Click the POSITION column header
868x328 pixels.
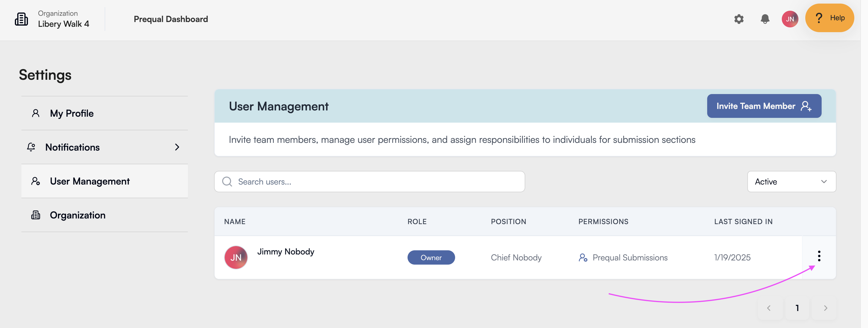pyautogui.click(x=509, y=222)
